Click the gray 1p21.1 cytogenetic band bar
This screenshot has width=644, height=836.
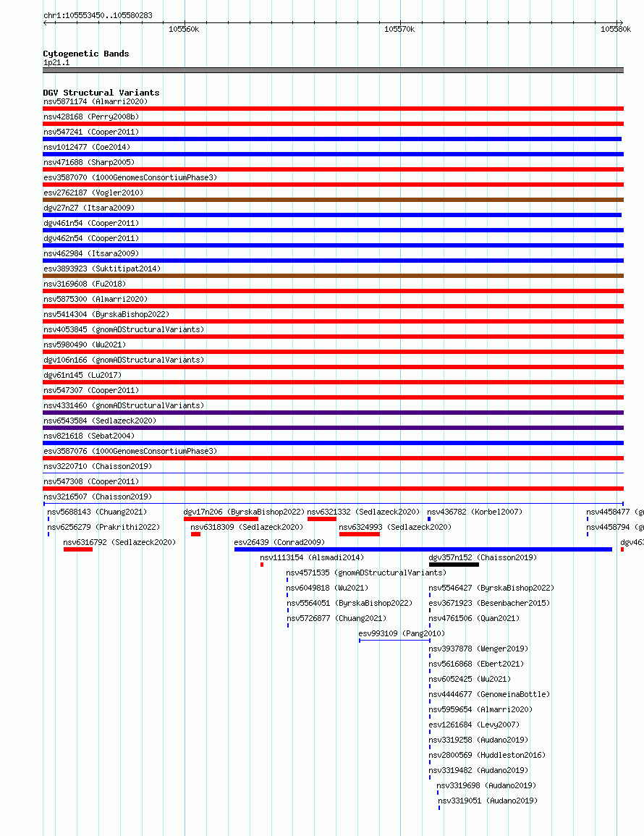(x=333, y=70)
